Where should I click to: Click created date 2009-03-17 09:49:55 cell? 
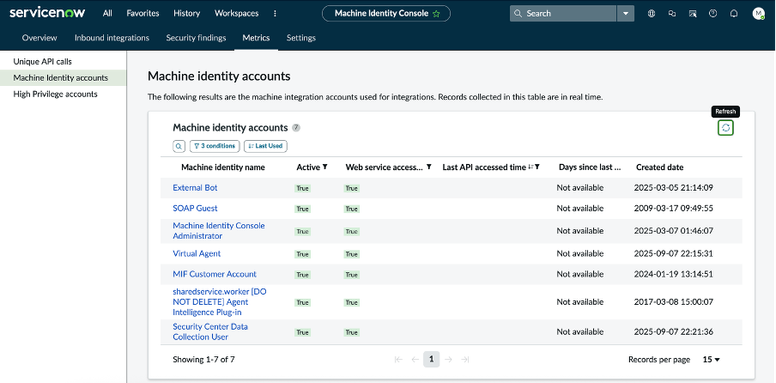click(x=674, y=208)
